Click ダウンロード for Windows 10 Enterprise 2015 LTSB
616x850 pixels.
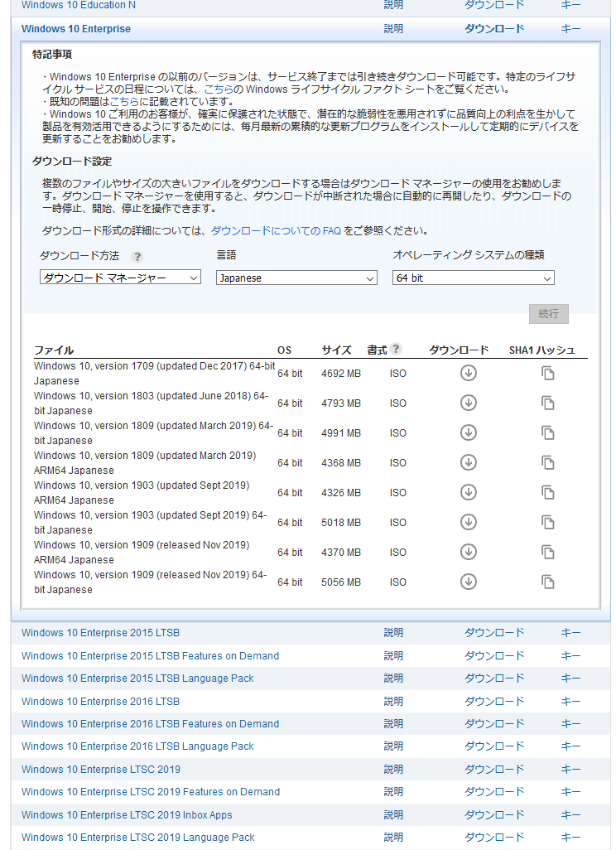(x=494, y=633)
